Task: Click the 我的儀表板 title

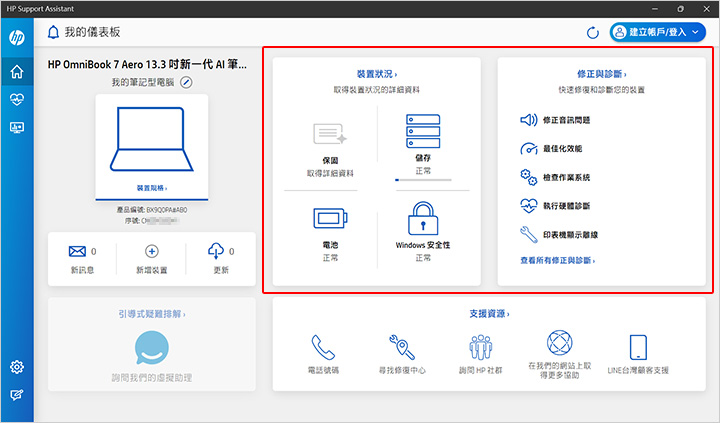Action: point(92,32)
